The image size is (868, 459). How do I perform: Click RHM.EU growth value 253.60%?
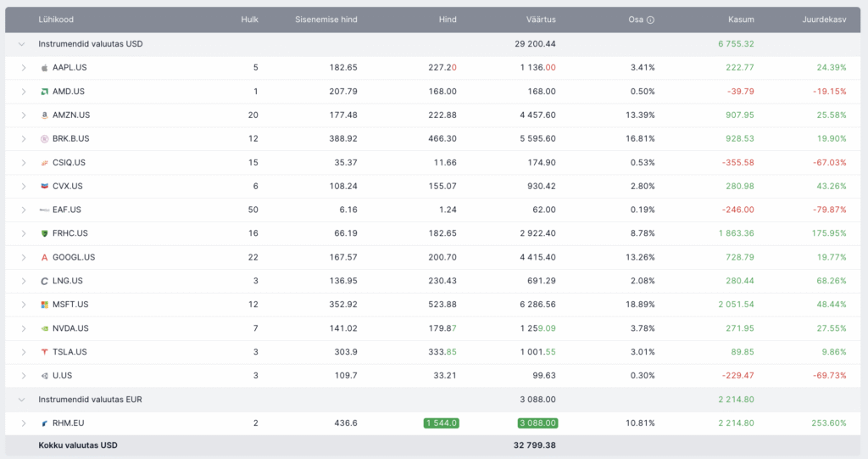(x=829, y=423)
